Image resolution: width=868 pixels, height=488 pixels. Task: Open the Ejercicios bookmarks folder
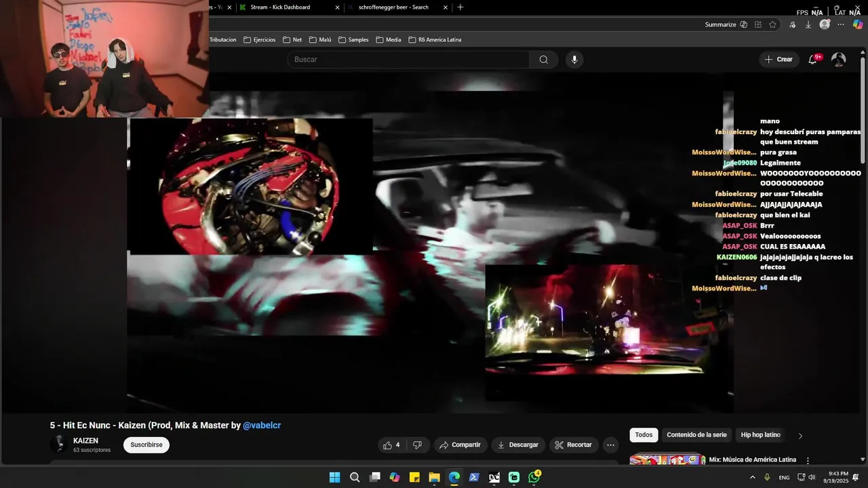(260, 40)
